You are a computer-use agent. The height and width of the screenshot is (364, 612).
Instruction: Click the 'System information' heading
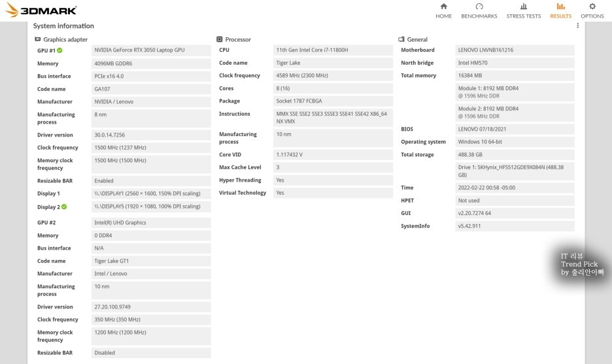tap(63, 25)
